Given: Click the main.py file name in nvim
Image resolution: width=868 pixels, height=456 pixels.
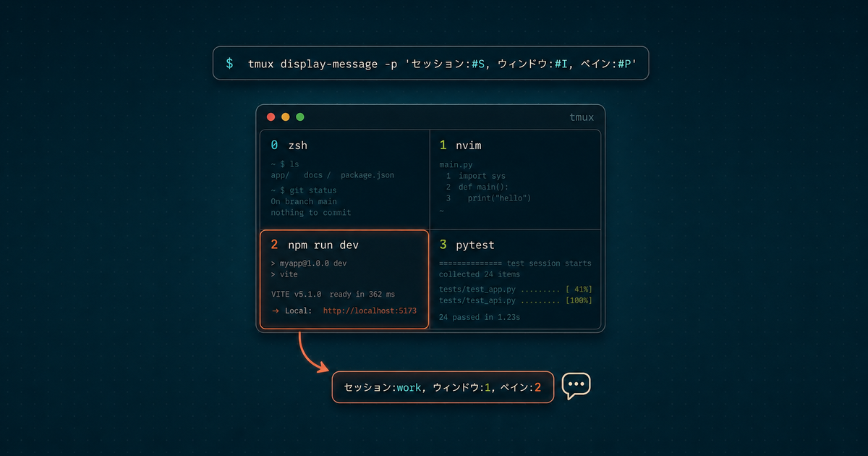Looking at the screenshot, I should [455, 164].
